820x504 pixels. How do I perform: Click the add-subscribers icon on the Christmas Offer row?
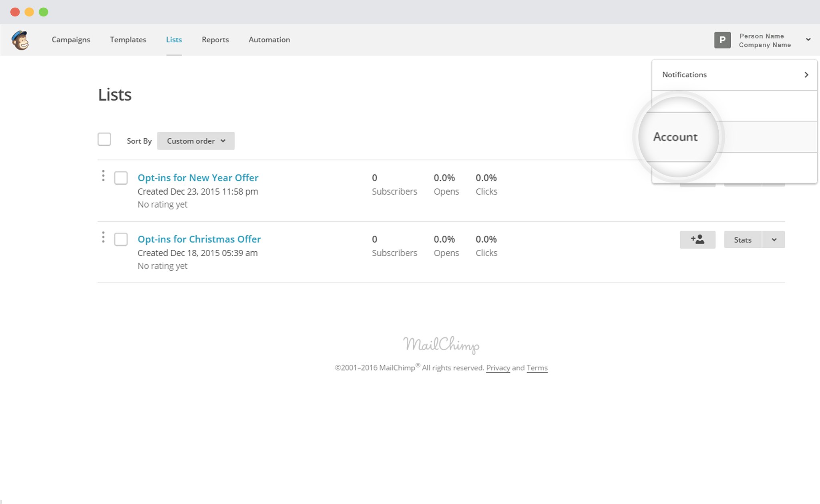point(697,239)
